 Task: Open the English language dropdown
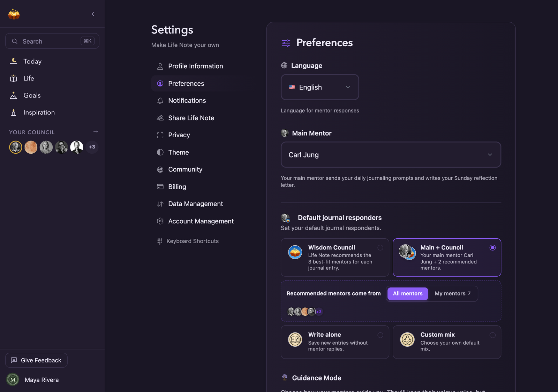coord(320,87)
